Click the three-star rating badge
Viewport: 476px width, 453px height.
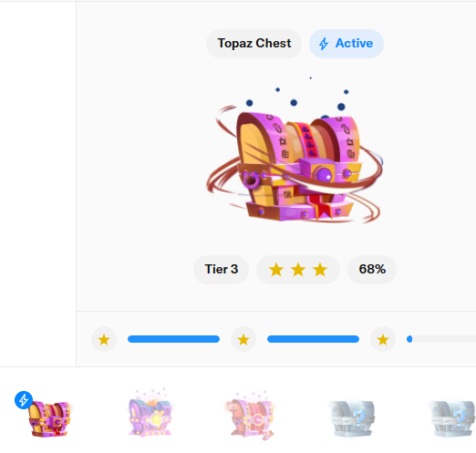[x=298, y=270]
